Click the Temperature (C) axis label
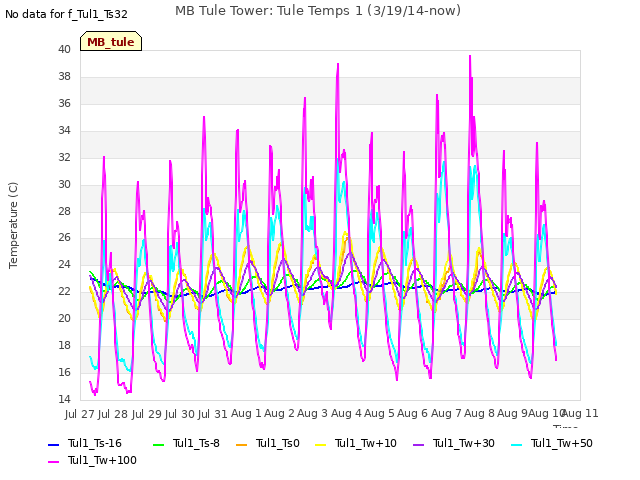The image size is (640, 480). tap(13, 225)
